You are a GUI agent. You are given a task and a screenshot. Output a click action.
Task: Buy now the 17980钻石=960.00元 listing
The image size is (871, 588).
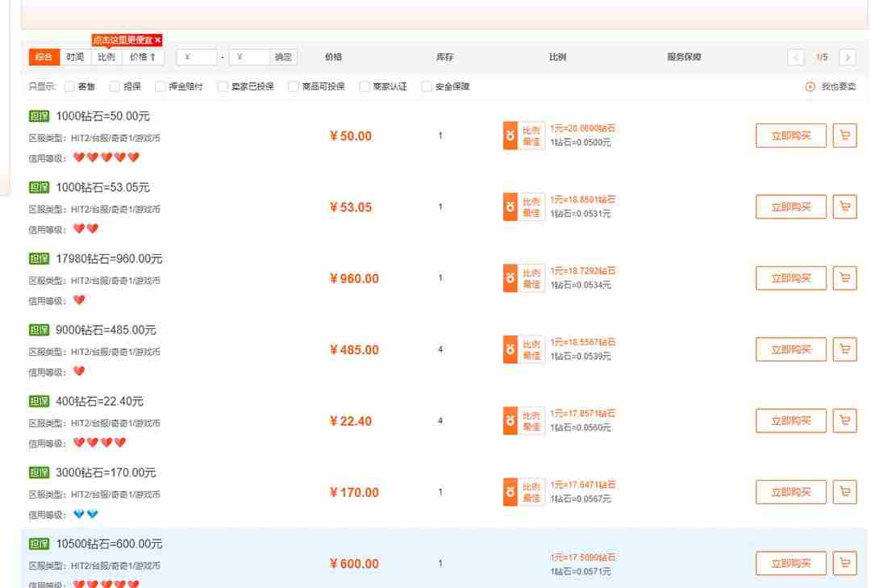791,278
